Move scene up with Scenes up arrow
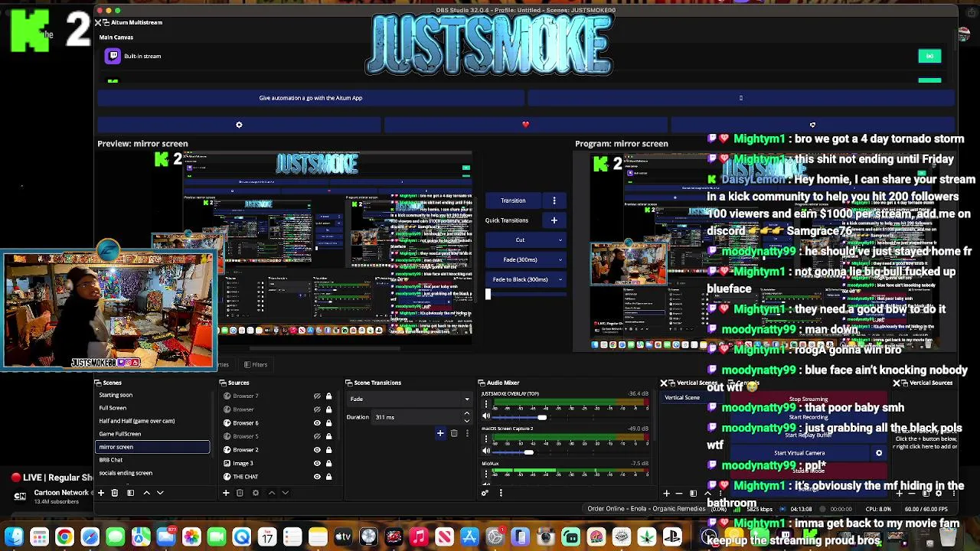This screenshot has height=551, width=980. (x=146, y=493)
